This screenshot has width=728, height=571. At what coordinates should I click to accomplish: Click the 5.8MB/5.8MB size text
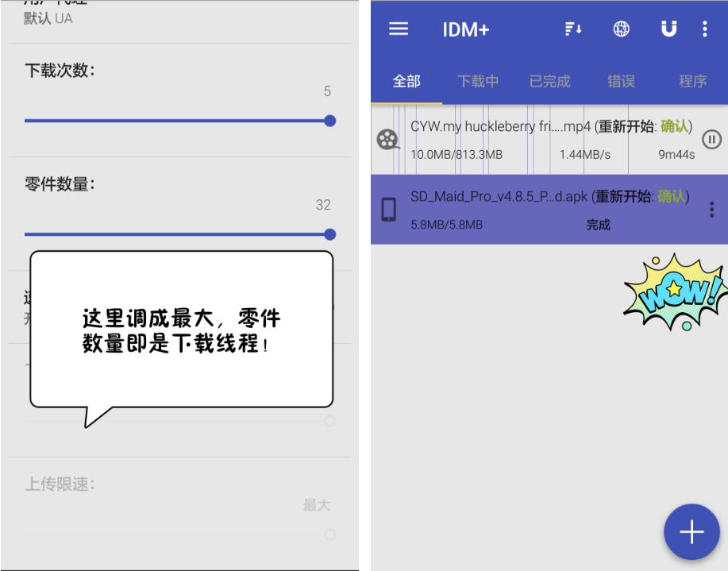pos(447,225)
